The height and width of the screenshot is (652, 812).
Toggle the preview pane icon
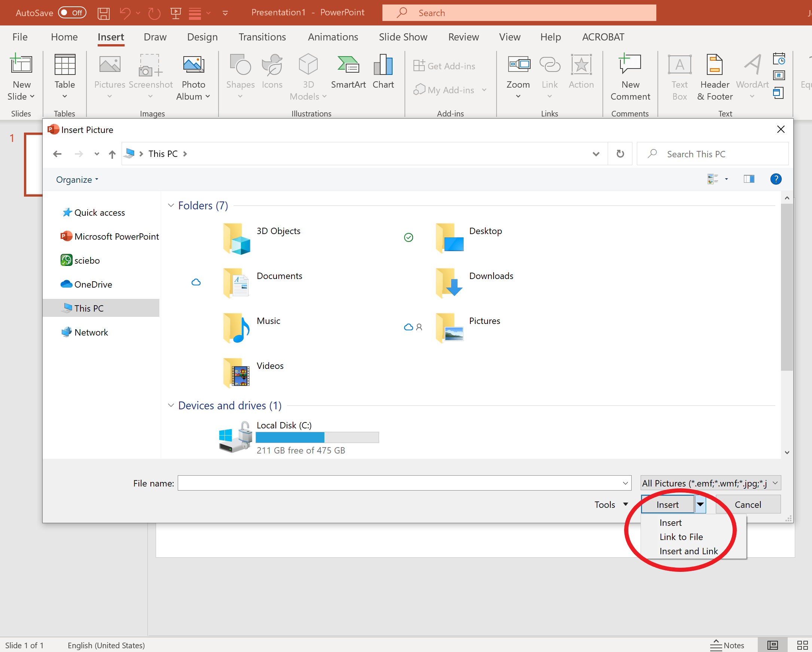[749, 179]
